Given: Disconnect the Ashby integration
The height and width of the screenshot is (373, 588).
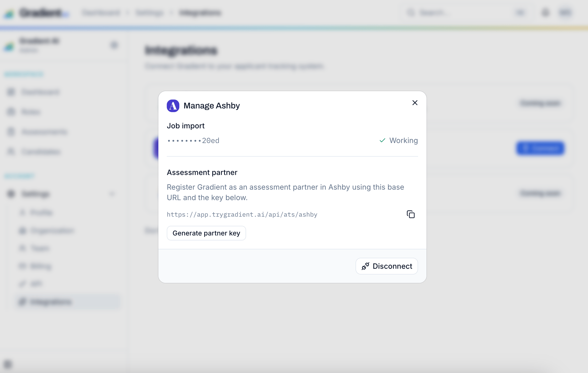Looking at the screenshot, I should point(387,266).
